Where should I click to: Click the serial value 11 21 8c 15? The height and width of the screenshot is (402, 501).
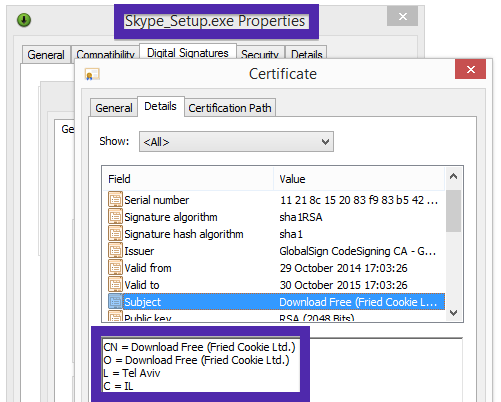pos(359,200)
